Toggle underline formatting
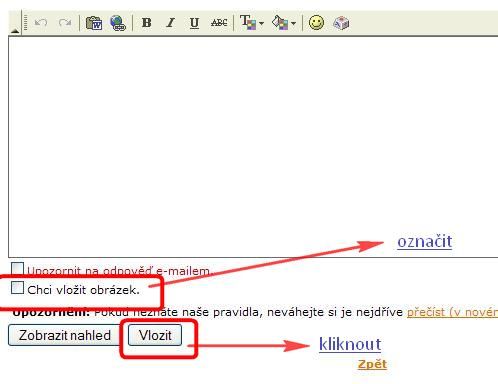This screenshot has width=498, height=384. (x=194, y=23)
